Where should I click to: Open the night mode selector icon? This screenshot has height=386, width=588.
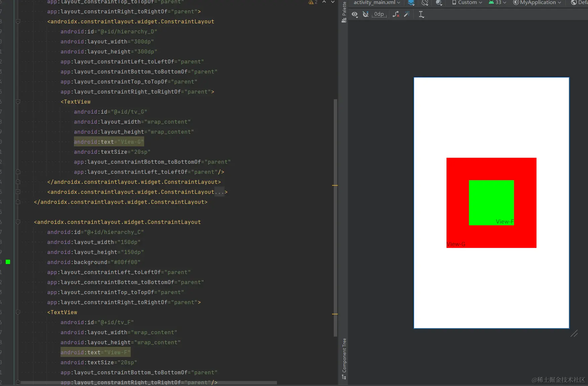coord(439,3)
